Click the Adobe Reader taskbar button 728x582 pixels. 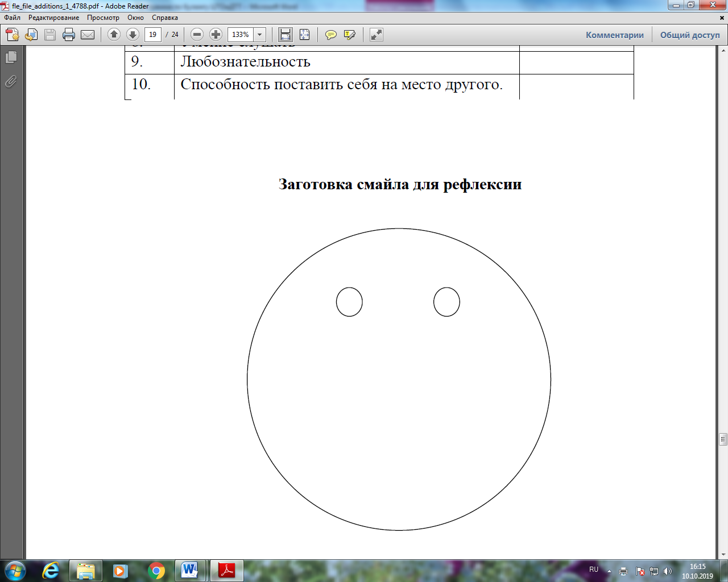[227, 571]
